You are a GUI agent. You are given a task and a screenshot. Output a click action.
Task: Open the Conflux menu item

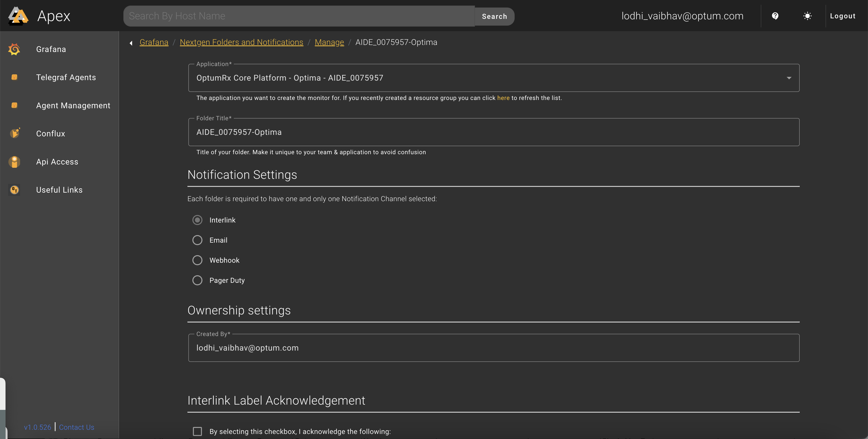click(x=59, y=133)
